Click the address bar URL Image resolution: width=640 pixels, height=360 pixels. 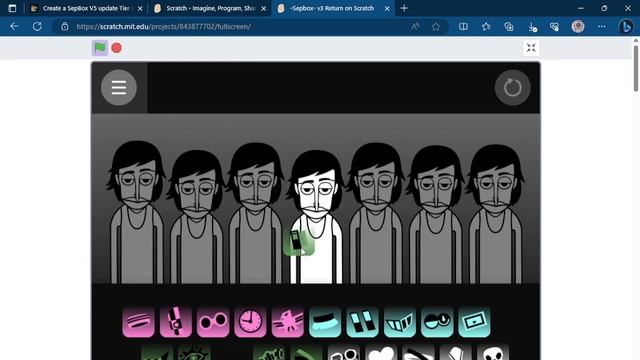coord(163,27)
